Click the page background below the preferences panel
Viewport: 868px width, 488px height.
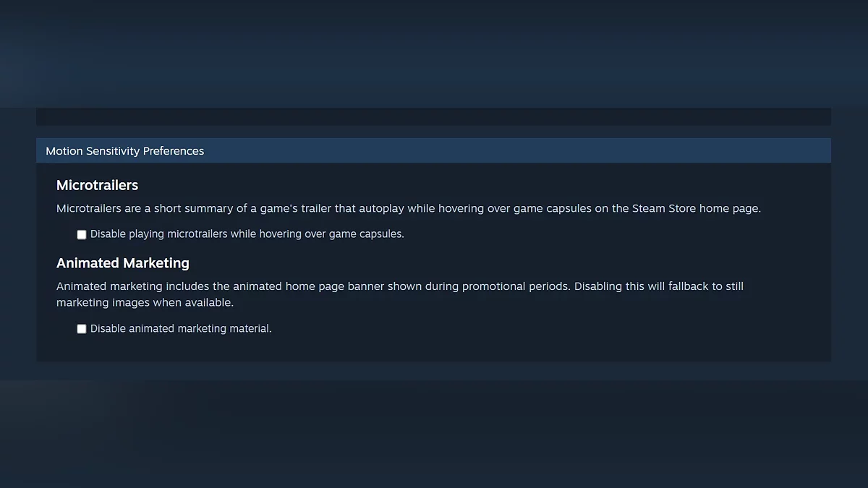click(434, 427)
